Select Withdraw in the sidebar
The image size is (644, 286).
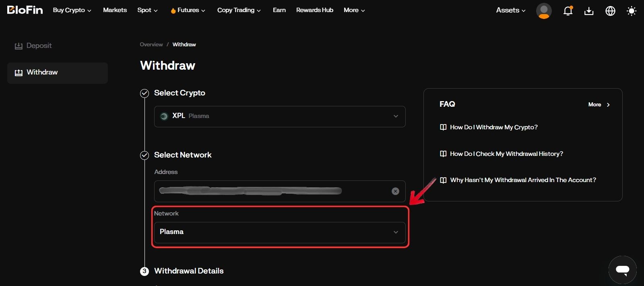point(42,73)
